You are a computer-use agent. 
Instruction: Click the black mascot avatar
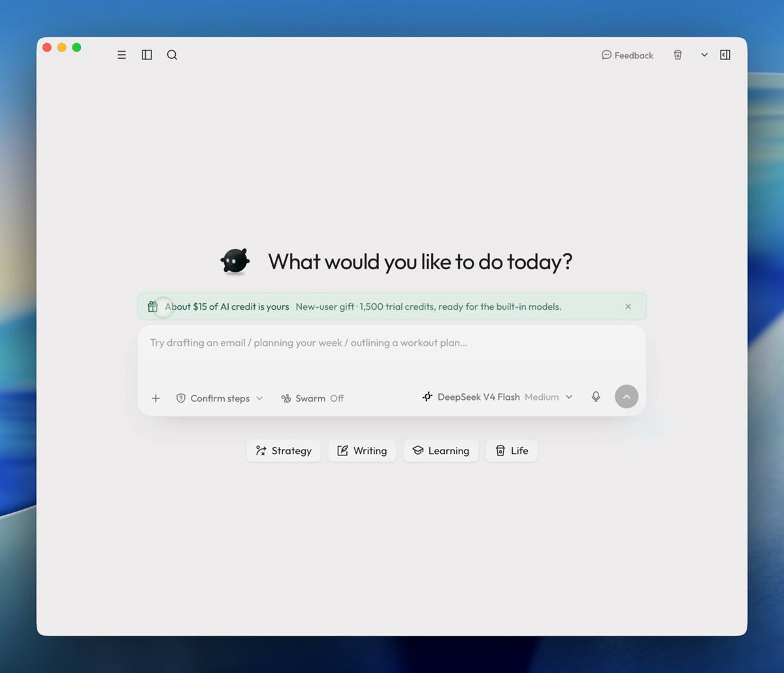235,261
